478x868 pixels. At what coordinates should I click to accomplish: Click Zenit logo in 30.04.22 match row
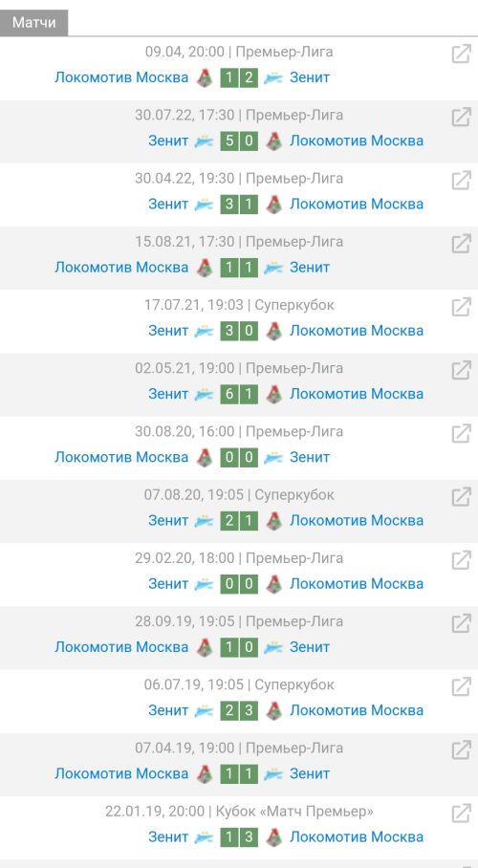click(x=204, y=205)
